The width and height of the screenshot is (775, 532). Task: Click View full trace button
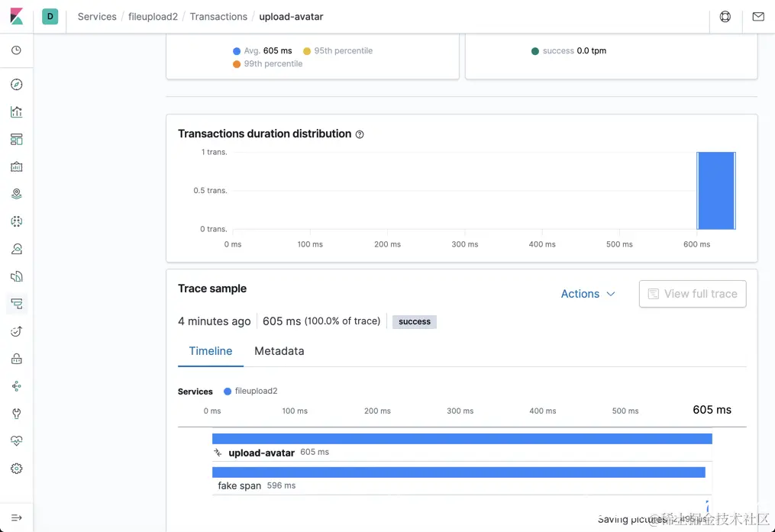[x=693, y=294]
